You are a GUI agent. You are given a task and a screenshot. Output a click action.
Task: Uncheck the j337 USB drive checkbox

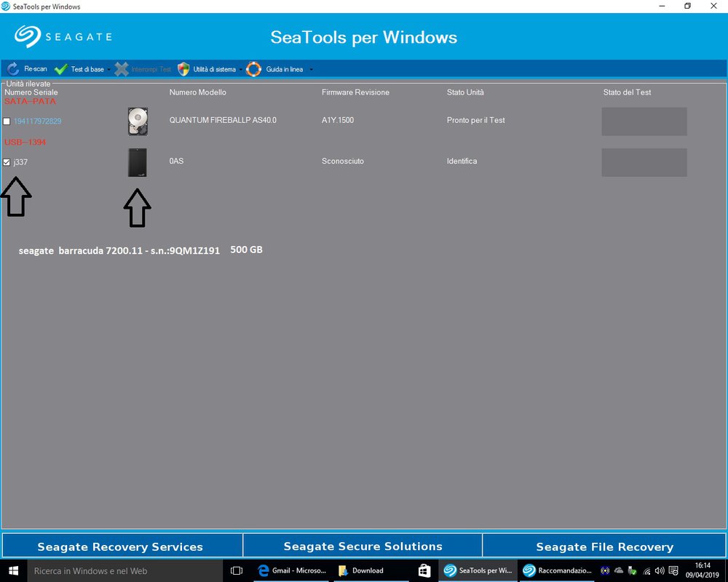(7, 162)
